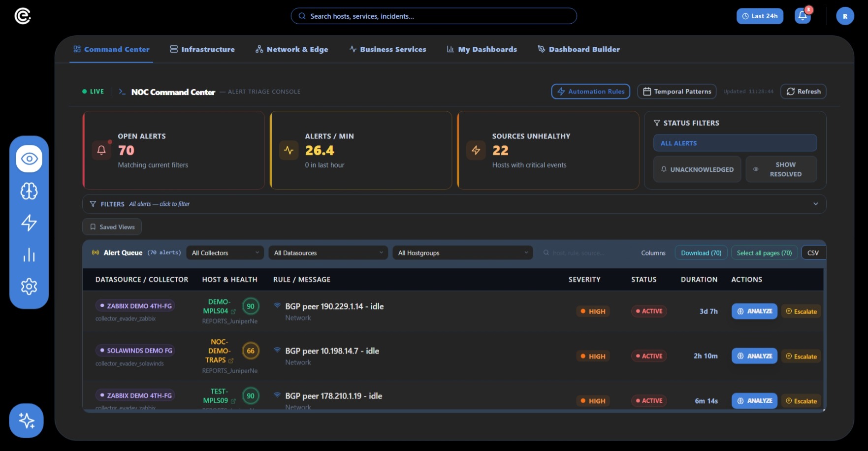Click ACTIVE status badge for BGP peer 10.198.14.7
Screen dimensions: 868x451
pyautogui.click(x=649, y=356)
